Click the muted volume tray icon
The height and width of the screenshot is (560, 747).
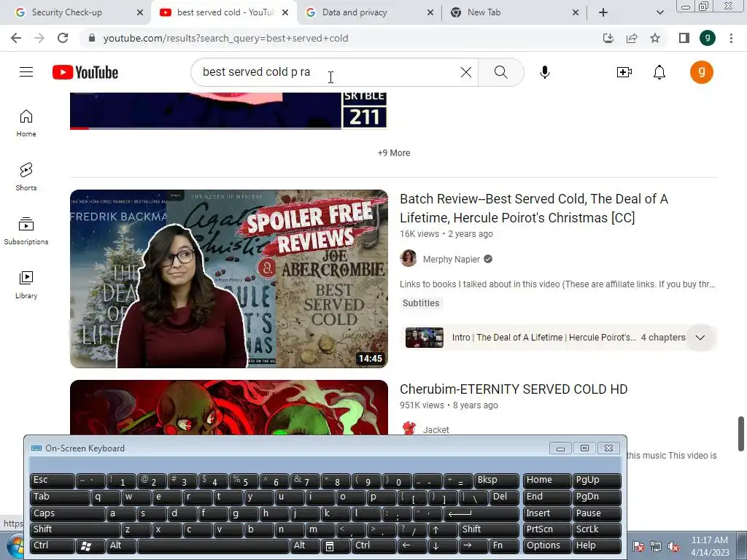pos(673,547)
